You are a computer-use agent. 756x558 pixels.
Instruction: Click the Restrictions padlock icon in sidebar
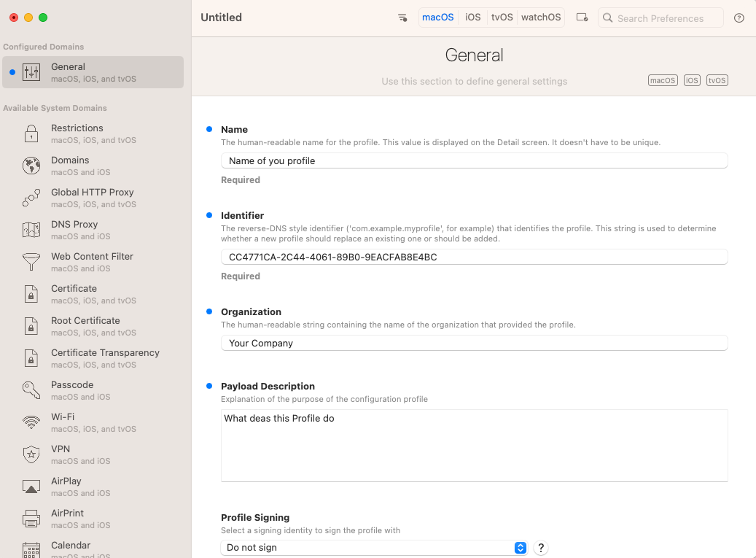[x=31, y=133]
